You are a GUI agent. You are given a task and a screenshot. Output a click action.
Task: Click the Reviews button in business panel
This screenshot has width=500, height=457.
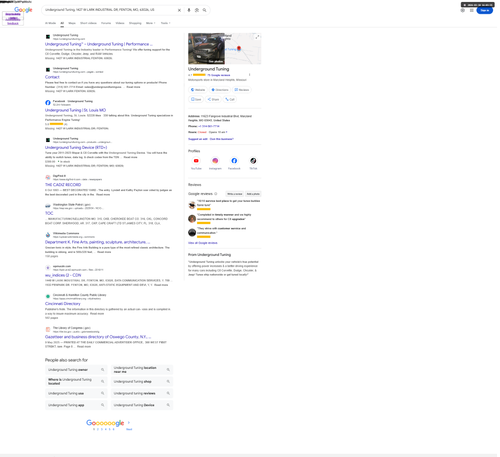pos(242,90)
